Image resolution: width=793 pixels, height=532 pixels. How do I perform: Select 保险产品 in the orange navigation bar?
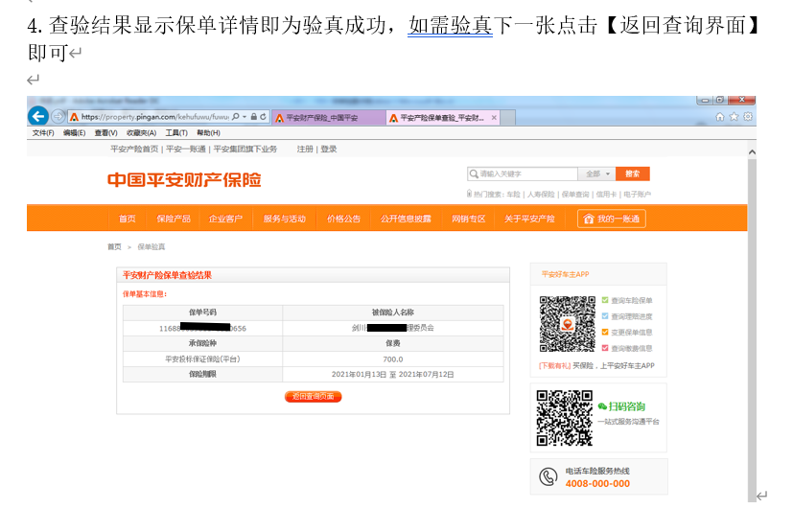click(174, 219)
